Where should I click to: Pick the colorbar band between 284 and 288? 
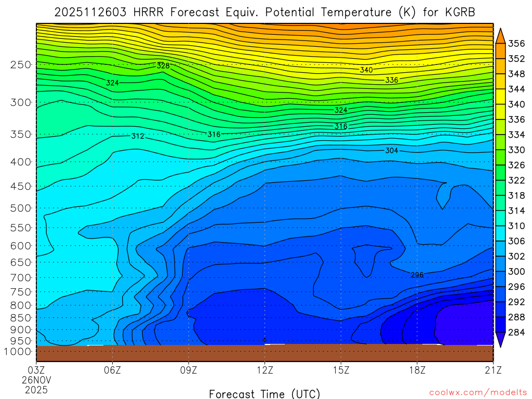click(x=500, y=325)
